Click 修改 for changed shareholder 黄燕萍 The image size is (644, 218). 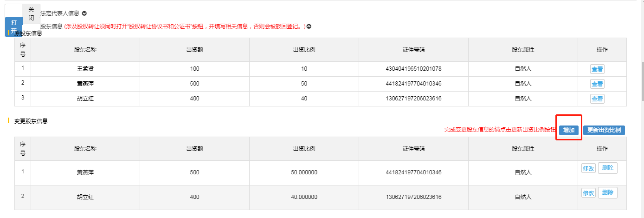pos(588,168)
